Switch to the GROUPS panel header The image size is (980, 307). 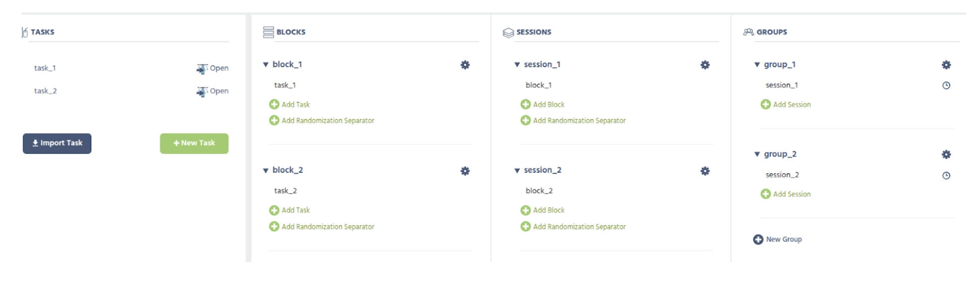pyautogui.click(x=772, y=31)
